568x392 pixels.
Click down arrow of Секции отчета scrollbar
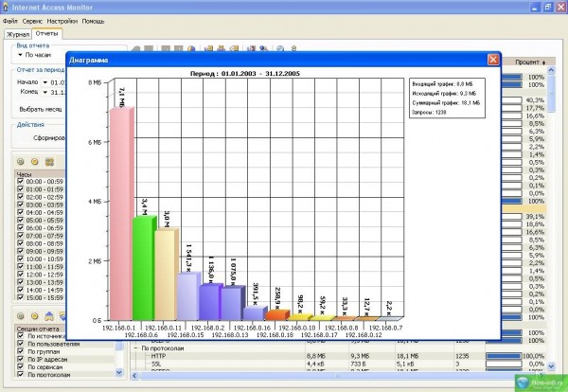tap(119, 372)
